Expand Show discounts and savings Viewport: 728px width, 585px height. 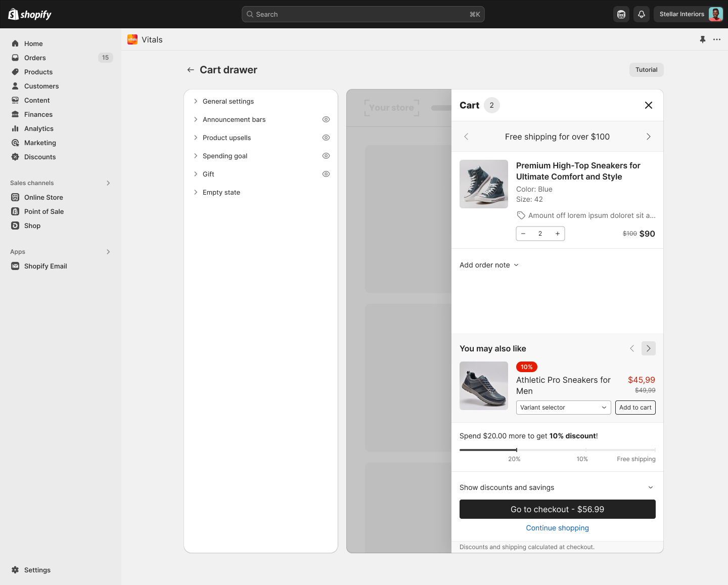[x=557, y=487]
